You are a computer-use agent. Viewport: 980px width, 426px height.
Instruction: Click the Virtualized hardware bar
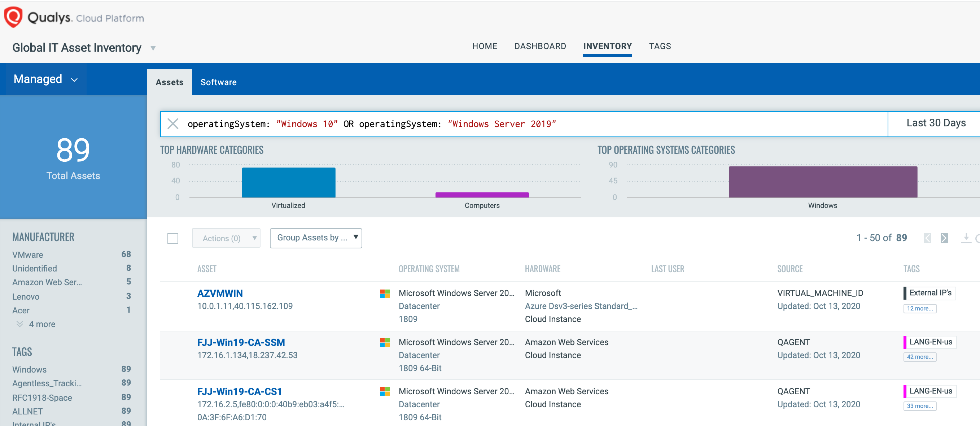pyautogui.click(x=289, y=182)
